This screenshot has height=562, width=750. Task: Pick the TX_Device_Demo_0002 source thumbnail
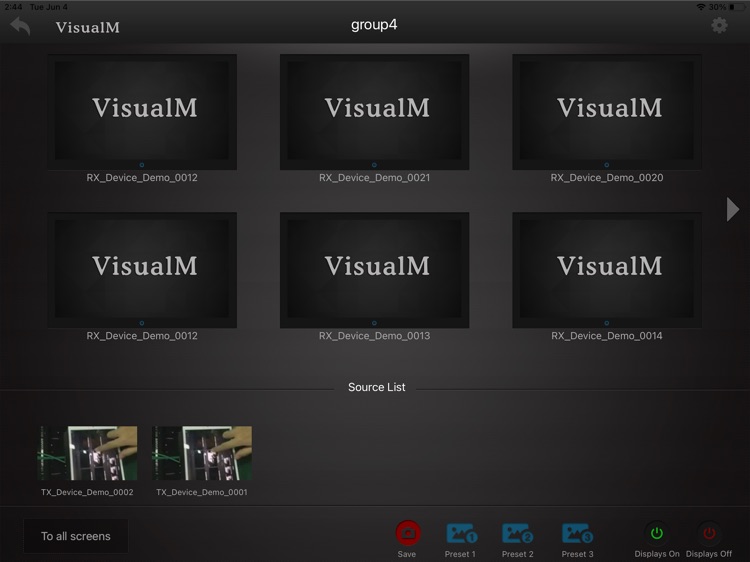coord(88,453)
